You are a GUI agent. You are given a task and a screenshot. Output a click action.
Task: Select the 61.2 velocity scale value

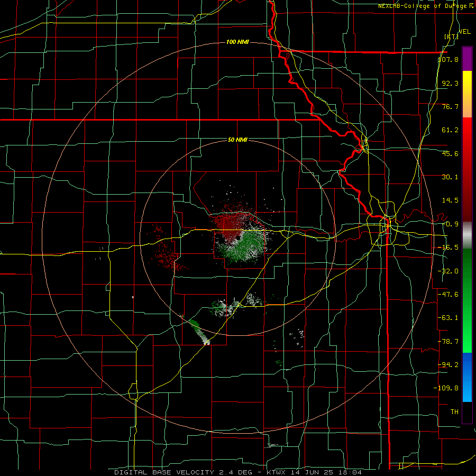point(450,130)
